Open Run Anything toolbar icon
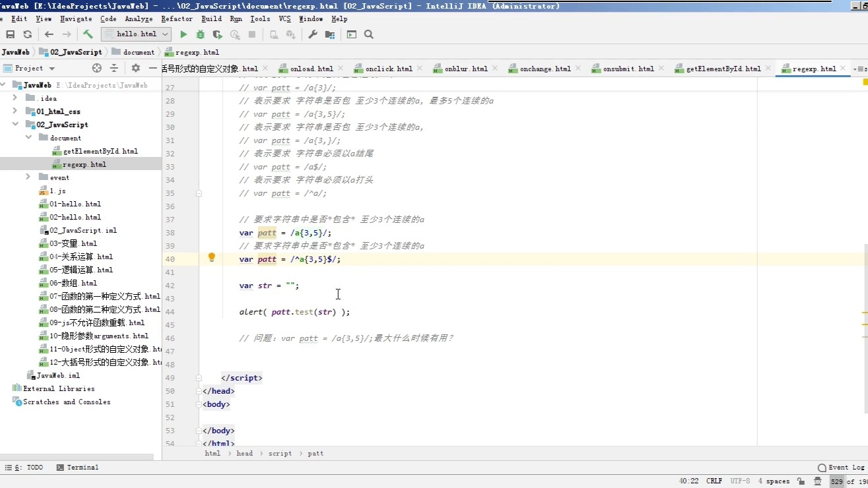Screen dimensions: 868x488 click(351, 34)
